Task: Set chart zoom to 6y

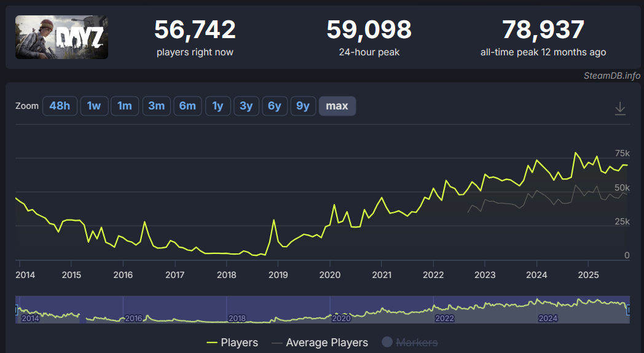Action: coord(274,106)
